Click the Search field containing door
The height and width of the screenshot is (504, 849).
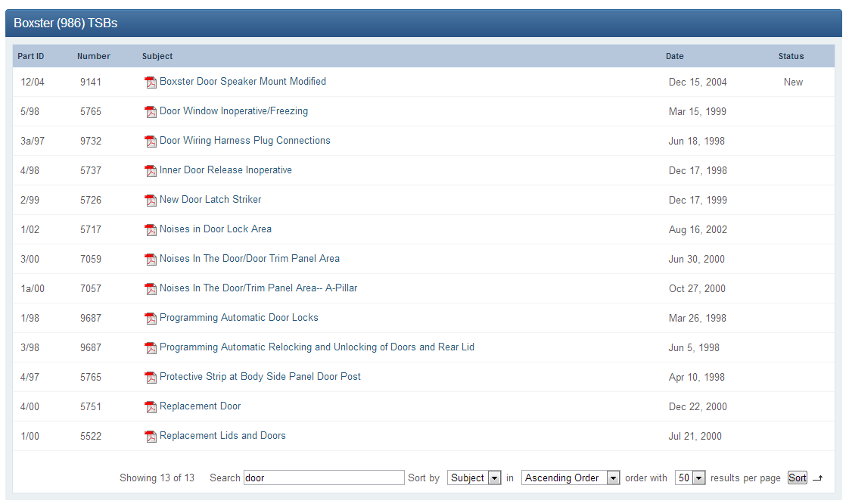[324, 478]
